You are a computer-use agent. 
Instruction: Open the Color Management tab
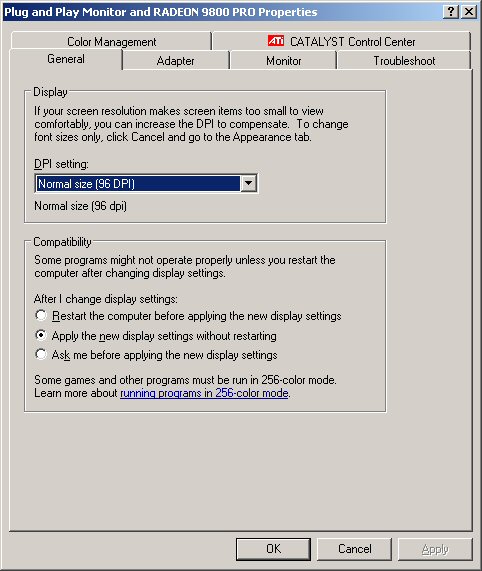(x=111, y=41)
